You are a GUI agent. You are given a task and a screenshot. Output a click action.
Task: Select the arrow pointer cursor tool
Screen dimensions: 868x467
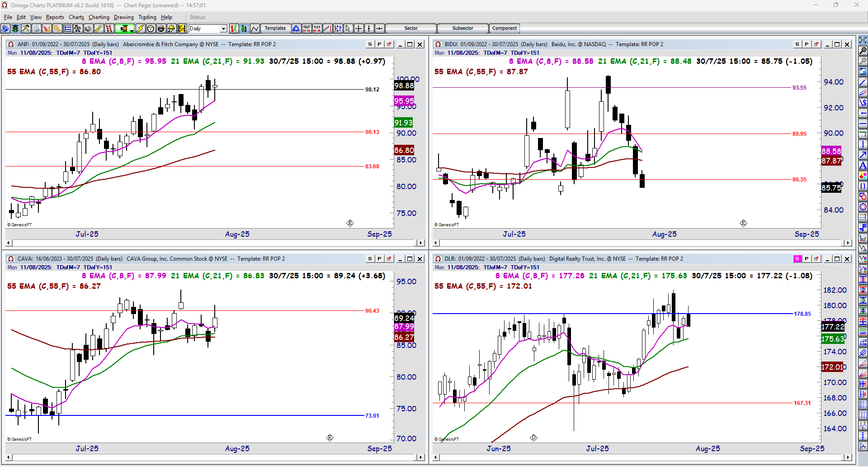click(x=348, y=29)
